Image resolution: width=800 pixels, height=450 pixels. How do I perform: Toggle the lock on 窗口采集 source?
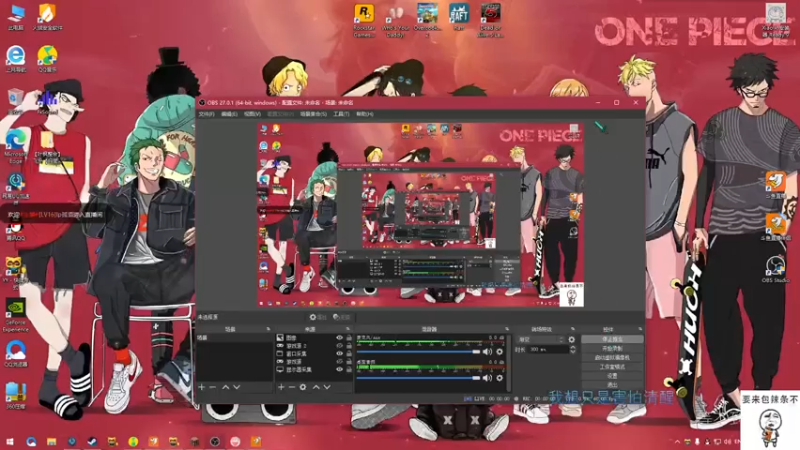[x=349, y=354]
